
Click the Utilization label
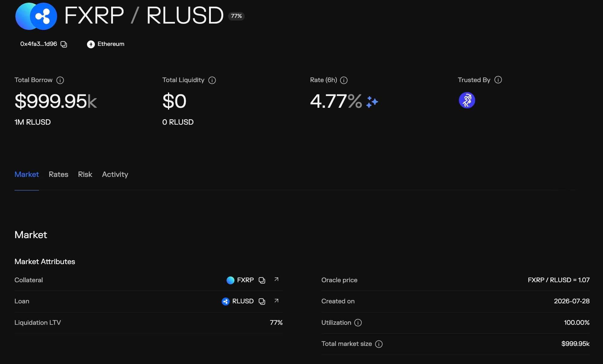point(336,323)
